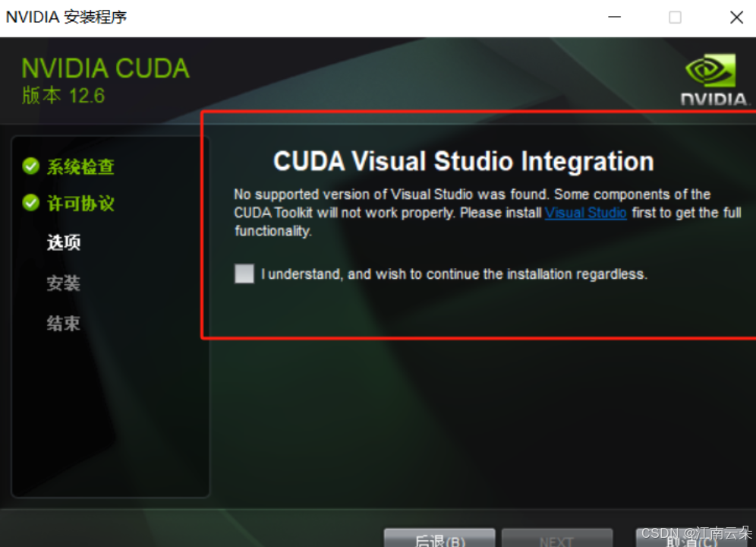Click the 'NVIDIA CUDA' title text
The height and width of the screenshot is (547, 756).
coord(106,68)
